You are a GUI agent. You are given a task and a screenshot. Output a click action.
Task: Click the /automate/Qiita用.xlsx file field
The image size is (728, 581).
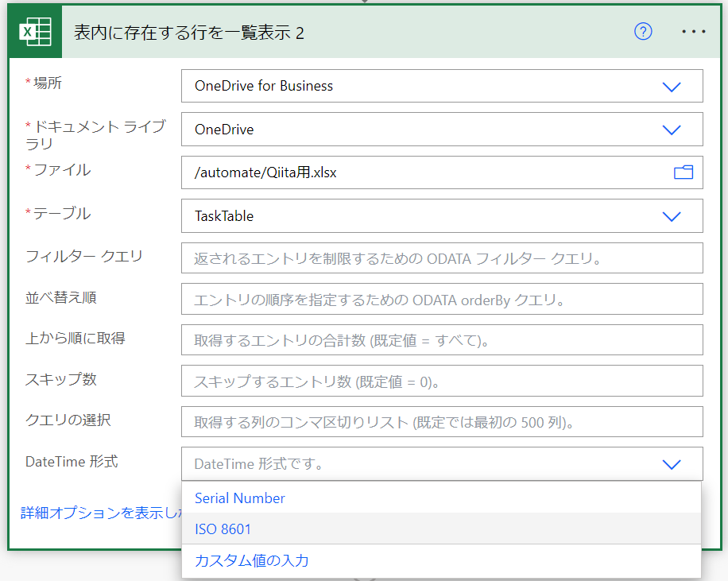pyautogui.click(x=442, y=172)
